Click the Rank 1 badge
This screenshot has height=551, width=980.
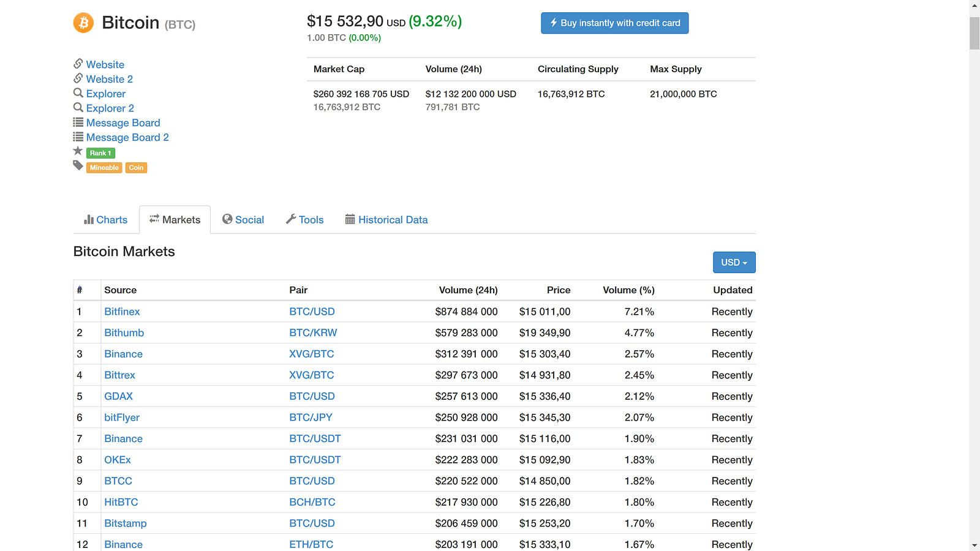click(101, 153)
